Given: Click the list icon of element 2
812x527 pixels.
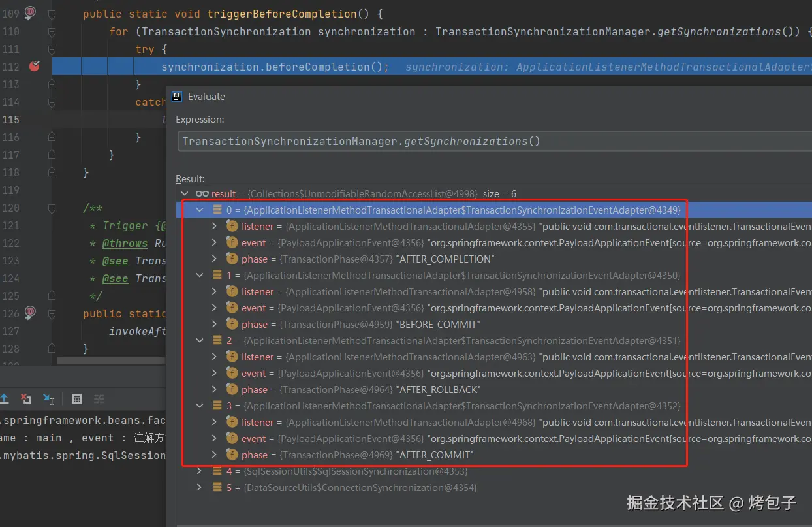Looking at the screenshot, I should pos(217,341).
